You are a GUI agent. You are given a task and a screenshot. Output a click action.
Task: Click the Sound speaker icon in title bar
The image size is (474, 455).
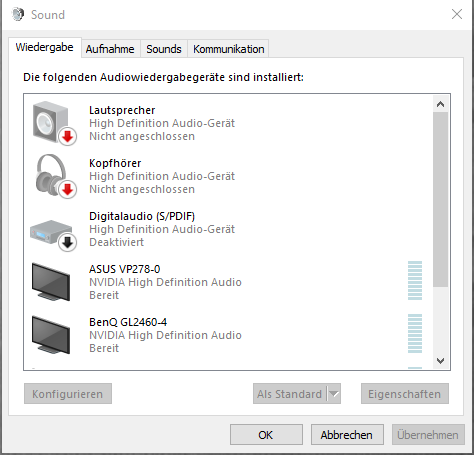tap(18, 14)
